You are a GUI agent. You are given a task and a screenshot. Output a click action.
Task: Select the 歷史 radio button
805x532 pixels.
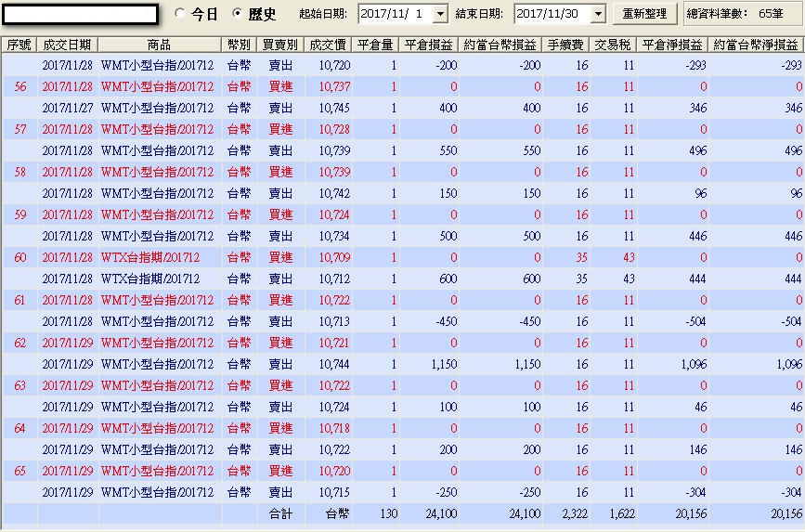coord(237,14)
